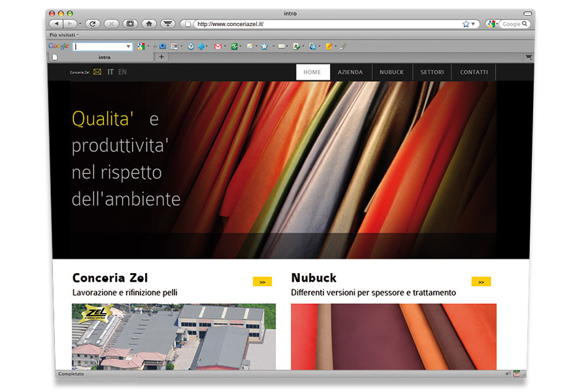This screenshot has height=392, width=588.
Task: Click the Conceria Zel logo in site header
Action: [x=80, y=73]
